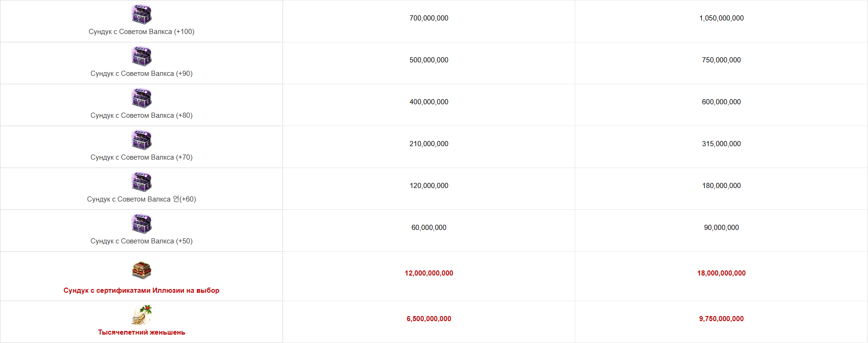Click the 315,000,000 price cell

721,147
